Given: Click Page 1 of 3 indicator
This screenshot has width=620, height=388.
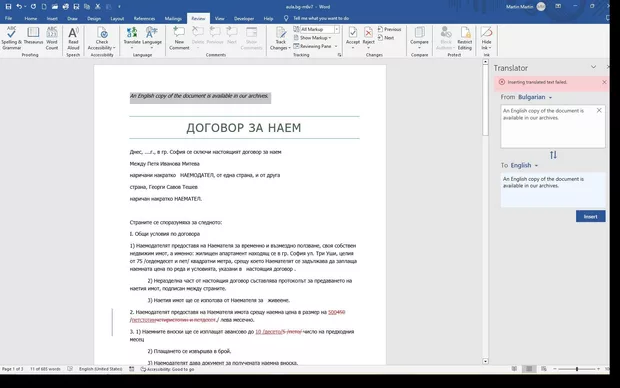Looking at the screenshot, I should [13, 369].
